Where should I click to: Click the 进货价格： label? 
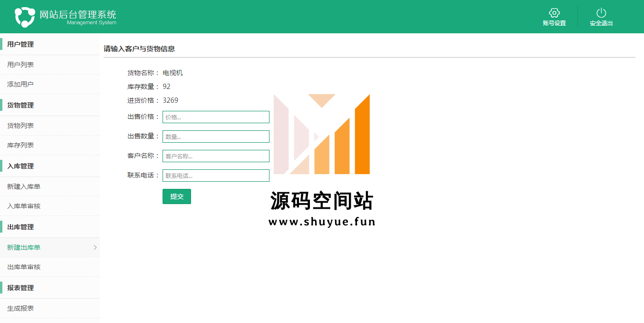[x=144, y=100]
